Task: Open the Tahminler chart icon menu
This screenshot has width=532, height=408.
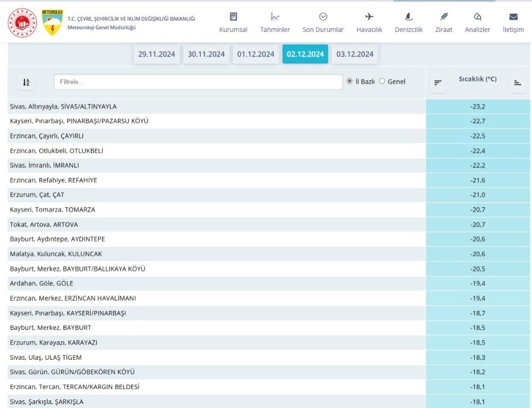Action: [x=275, y=16]
